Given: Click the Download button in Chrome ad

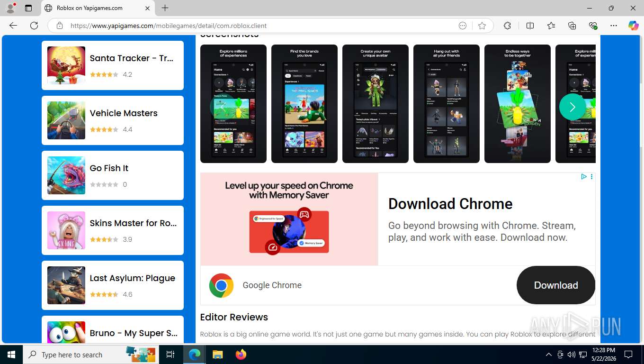Looking at the screenshot, I should 556,285.
